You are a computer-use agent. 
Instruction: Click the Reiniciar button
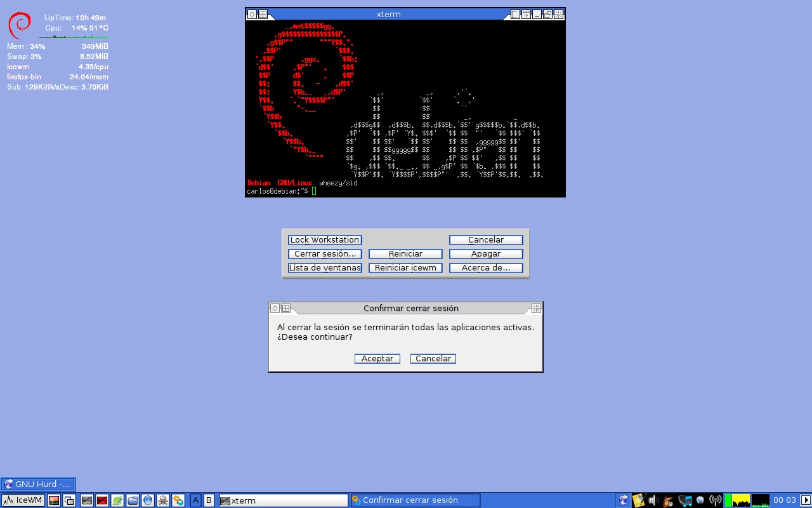click(405, 254)
